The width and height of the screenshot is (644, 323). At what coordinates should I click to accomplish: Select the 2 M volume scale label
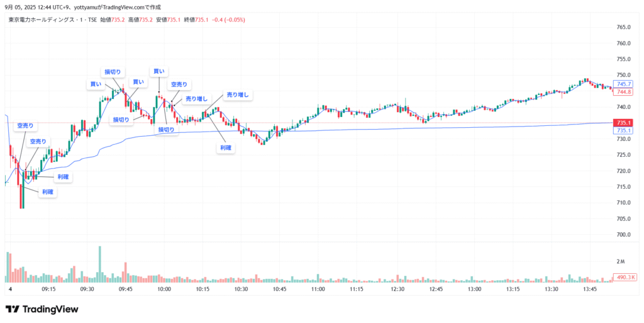coord(621,261)
